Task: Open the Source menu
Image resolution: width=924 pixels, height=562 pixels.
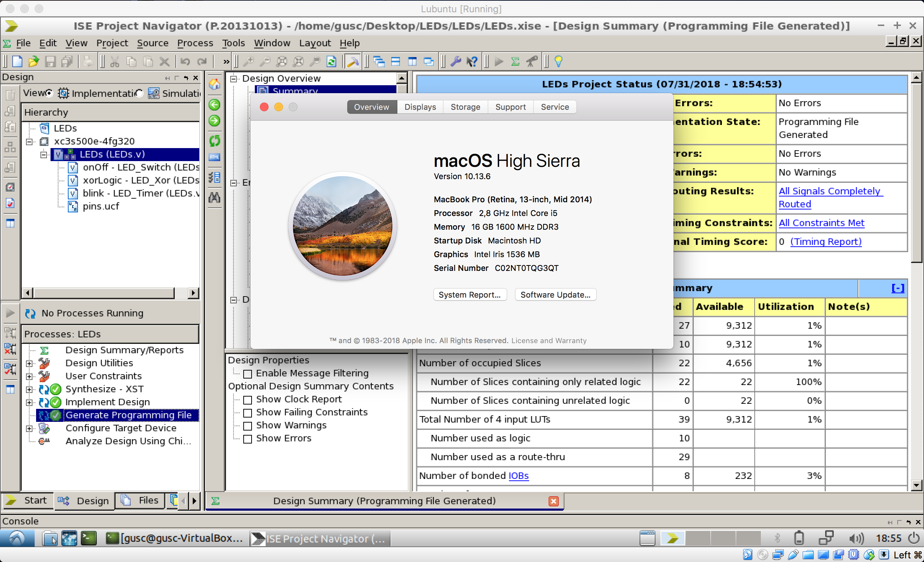Action: point(153,43)
